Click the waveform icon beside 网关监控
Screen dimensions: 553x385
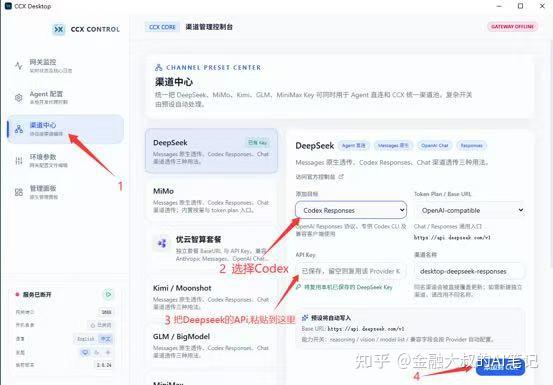(19, 66)
